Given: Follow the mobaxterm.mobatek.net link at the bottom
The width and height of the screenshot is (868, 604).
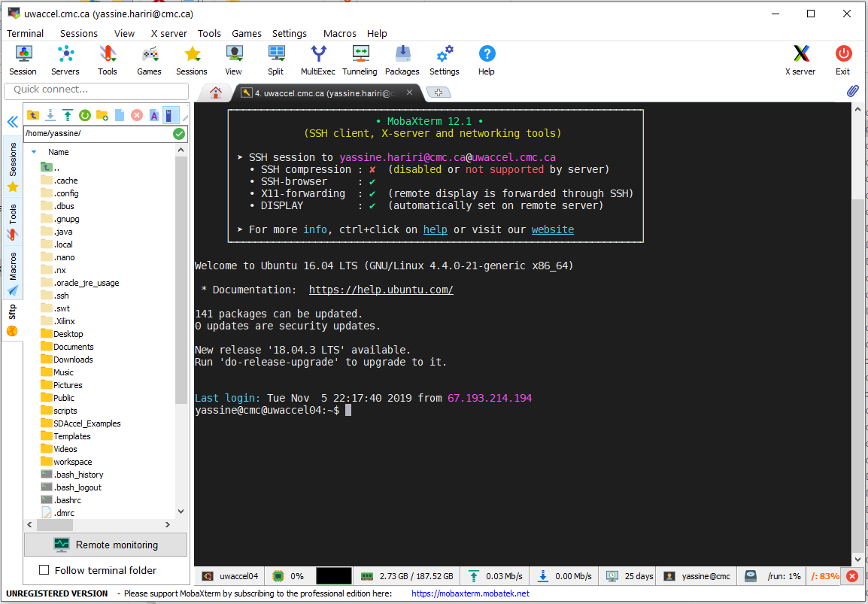Looking at the screenshot, I should click(470, 593).
